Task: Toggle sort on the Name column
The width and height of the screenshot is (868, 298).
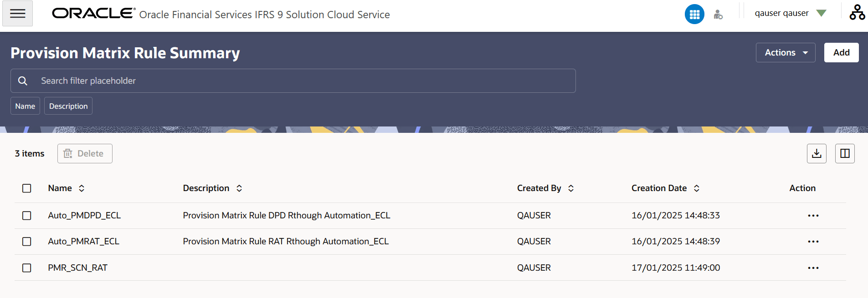Action: tap(82, 188)
